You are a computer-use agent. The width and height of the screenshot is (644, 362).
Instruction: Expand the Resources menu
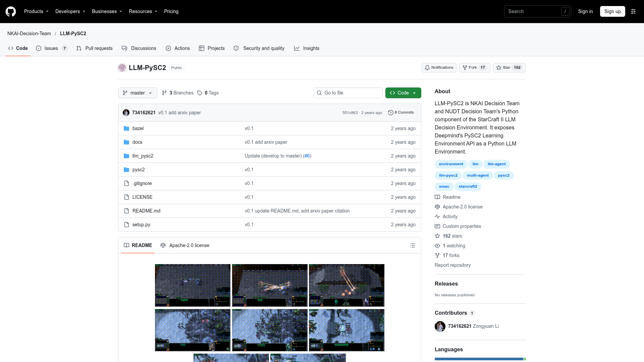pos(143,11)
